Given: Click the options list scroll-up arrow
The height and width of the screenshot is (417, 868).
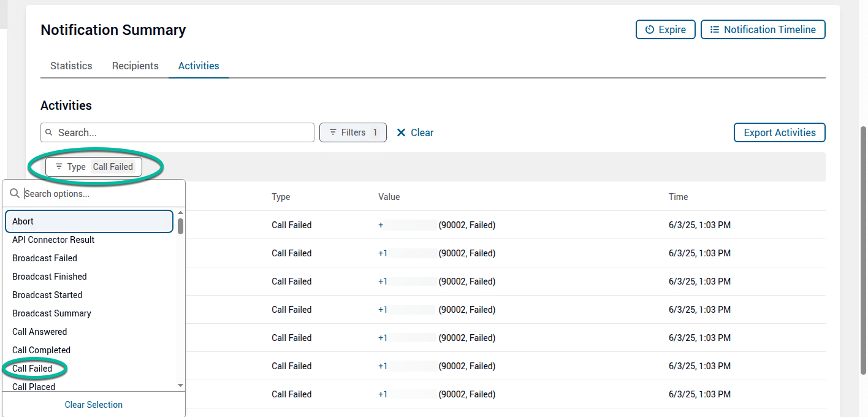Looking at the screenshot, I should click(180, 212).
